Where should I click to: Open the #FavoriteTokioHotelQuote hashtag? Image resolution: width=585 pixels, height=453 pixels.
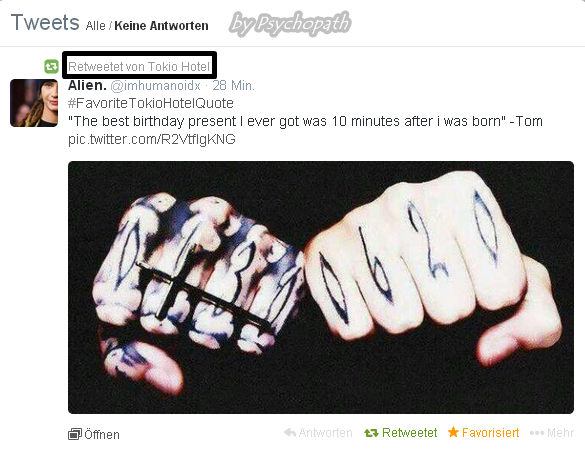(151, 103)
